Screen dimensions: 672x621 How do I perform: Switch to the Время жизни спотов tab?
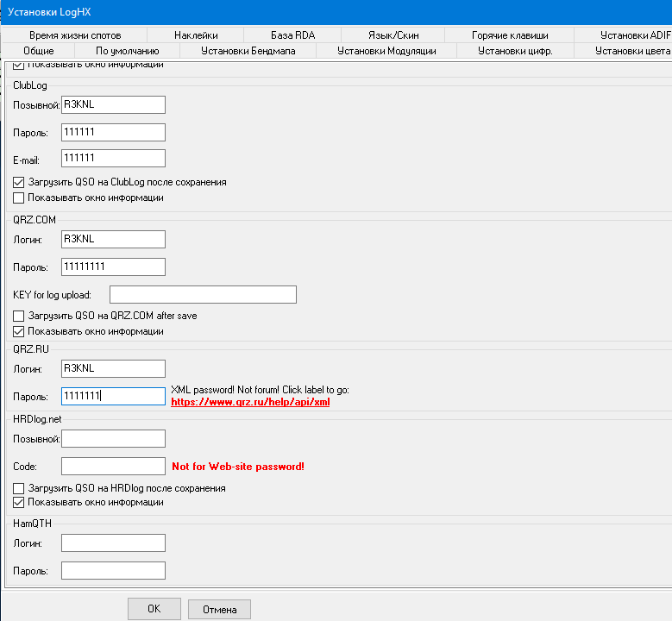[75, 35]
